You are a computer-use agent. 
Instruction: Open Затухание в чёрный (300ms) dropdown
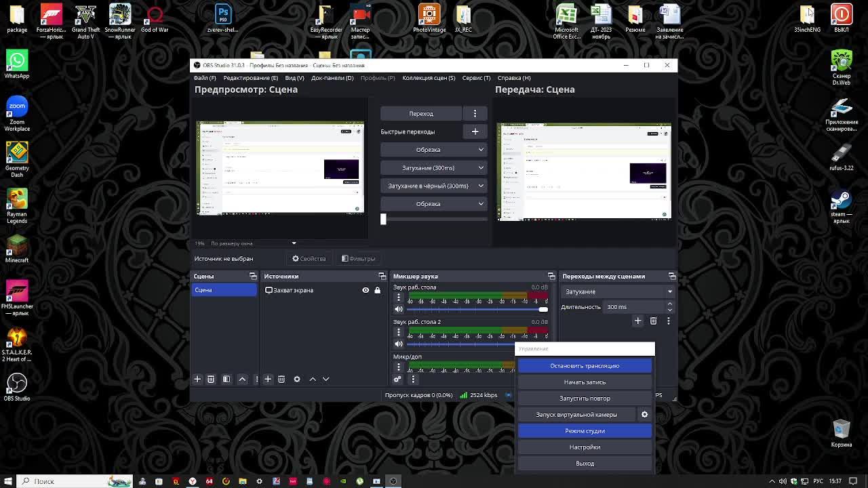pos(433,186)
